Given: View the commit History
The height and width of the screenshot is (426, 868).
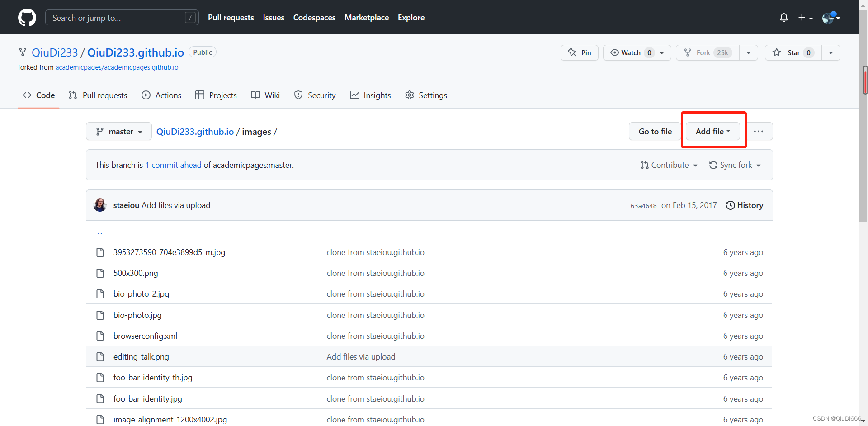Looking at the screenshot, I should coord(745,205).
